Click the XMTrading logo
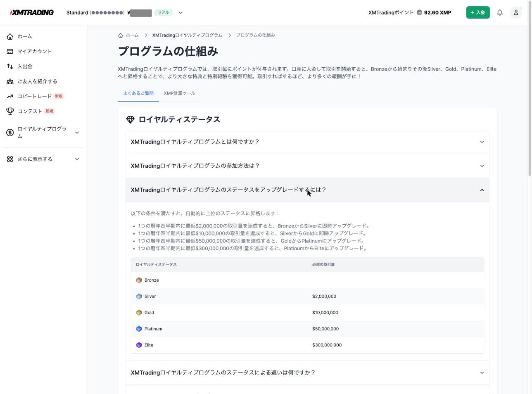 point(32,12)
